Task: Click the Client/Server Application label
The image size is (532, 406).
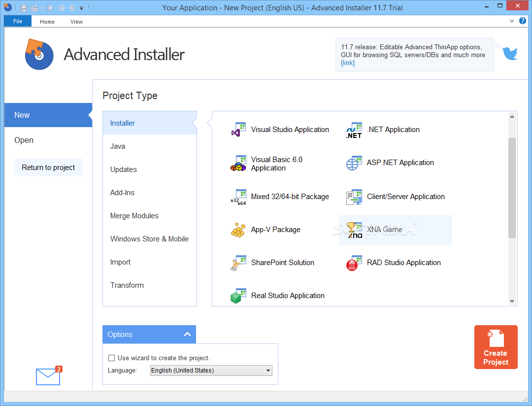Action: pyautogui.click(x=406, y=197)
